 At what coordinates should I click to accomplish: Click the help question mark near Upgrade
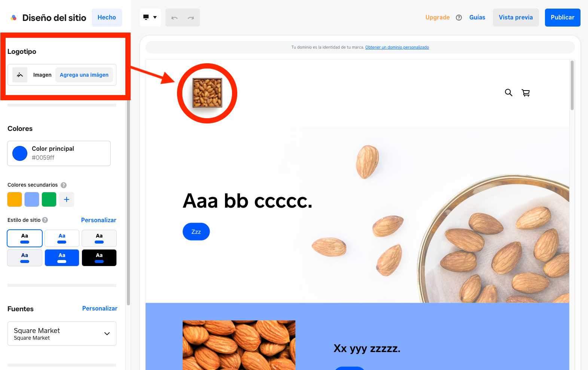click(x=459, y=18)
